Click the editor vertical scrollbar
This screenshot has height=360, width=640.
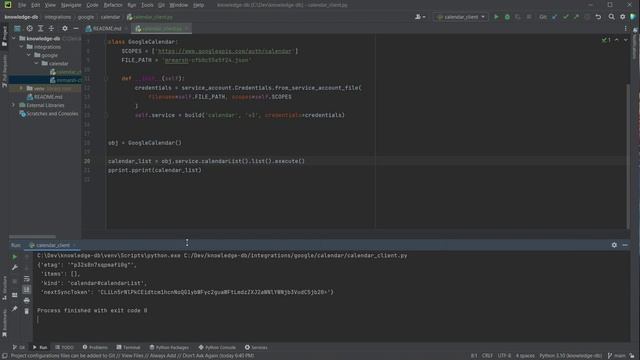pos(628,155)
